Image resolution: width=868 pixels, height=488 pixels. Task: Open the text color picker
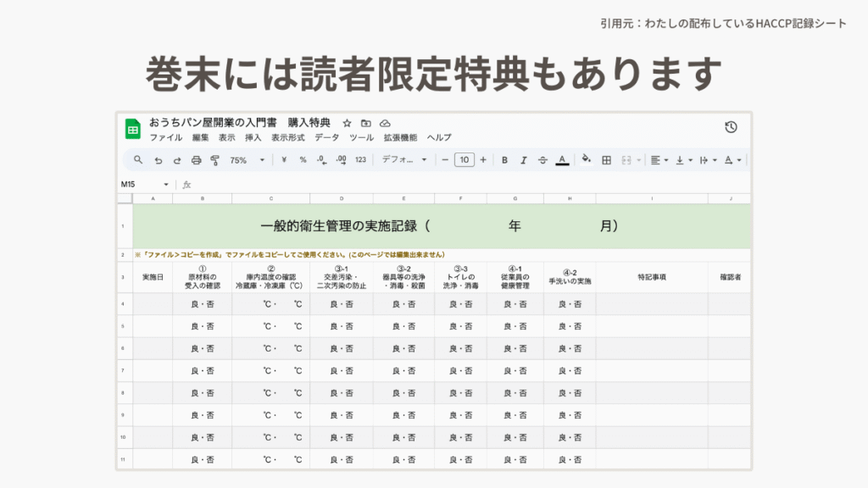point(562,160)
